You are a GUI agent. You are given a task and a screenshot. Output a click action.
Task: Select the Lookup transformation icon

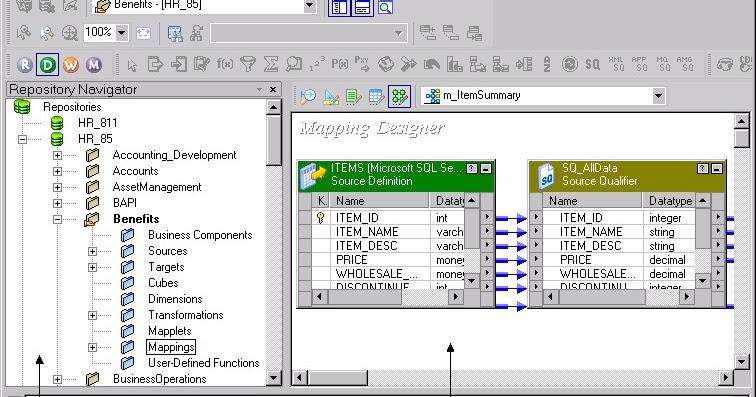(294, 64)
